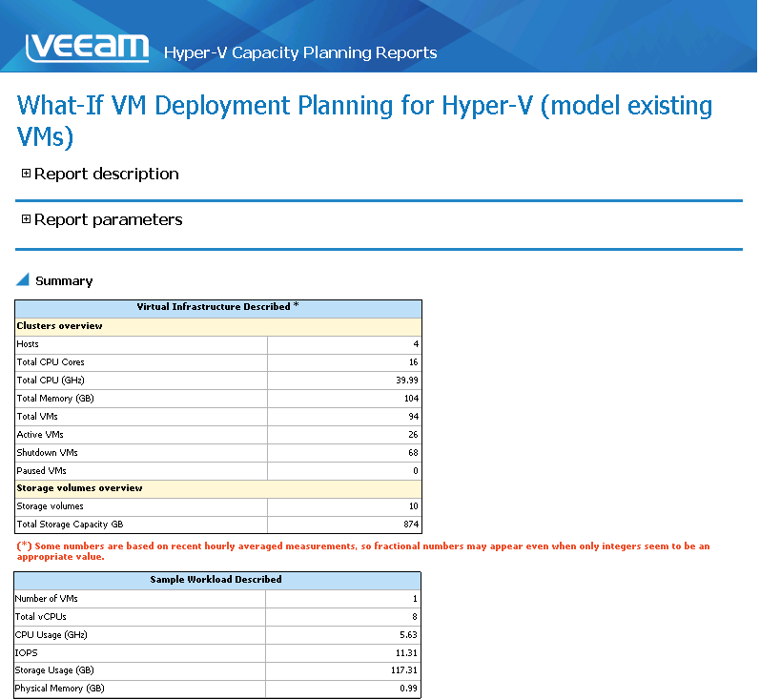Click the value 39.99
760x700 pixels.
[x=407, y=381]
